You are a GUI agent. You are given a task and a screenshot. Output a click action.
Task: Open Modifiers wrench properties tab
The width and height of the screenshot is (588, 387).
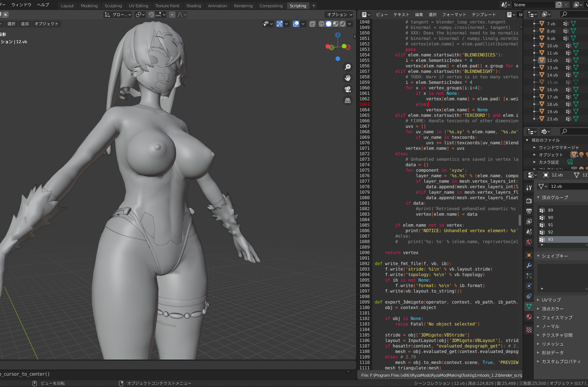[529, 265]
